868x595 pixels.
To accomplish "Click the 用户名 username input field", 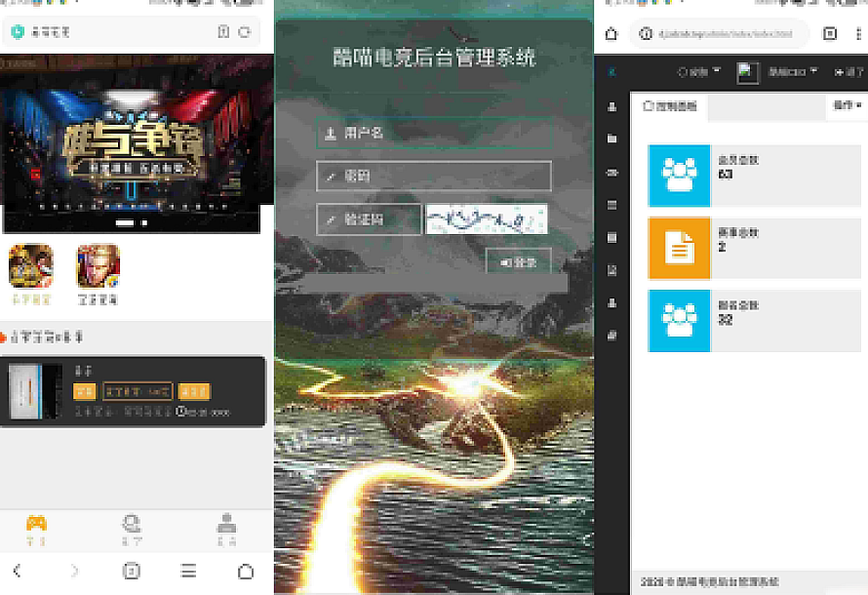I will (x=434, y=133).
